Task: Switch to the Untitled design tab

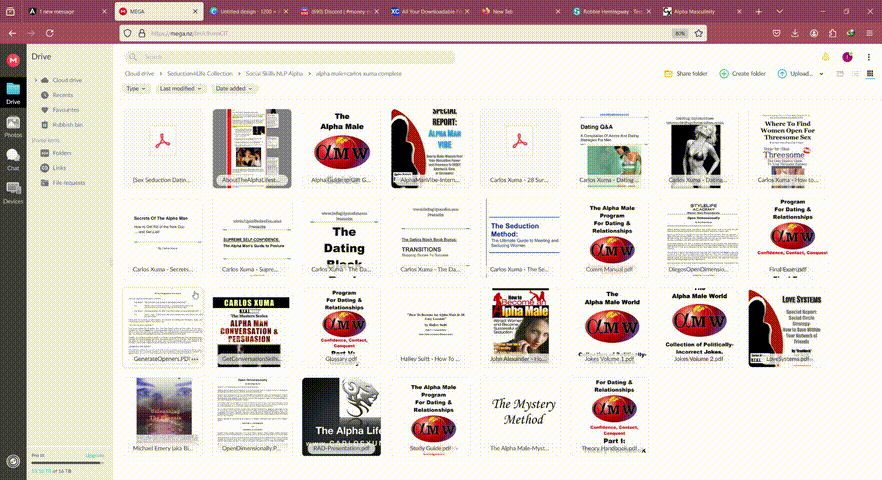Action: [x=248, y=11]
